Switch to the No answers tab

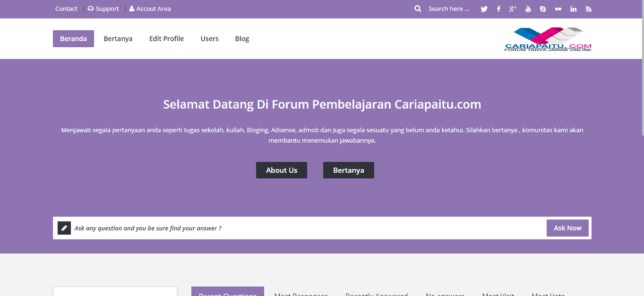[x=445, y=293]
